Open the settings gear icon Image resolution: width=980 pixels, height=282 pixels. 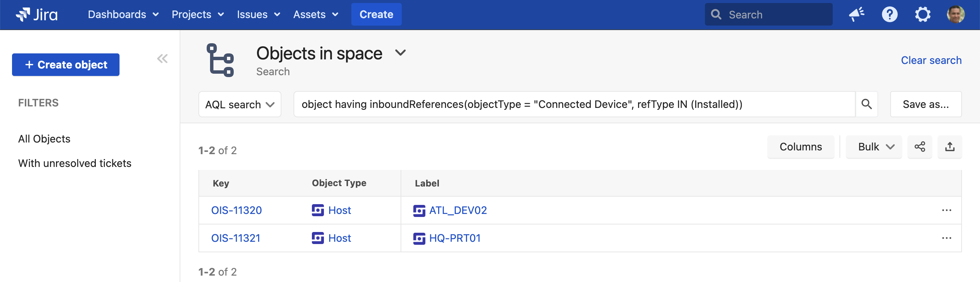[x=922, y=14]
